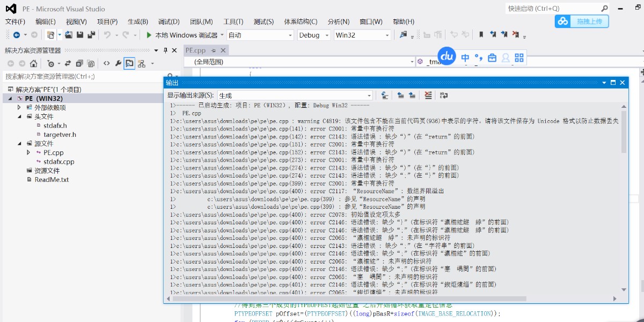644x322 pixels.
Task: Open the Win32 platform dropdown
Action: [362, 35]
